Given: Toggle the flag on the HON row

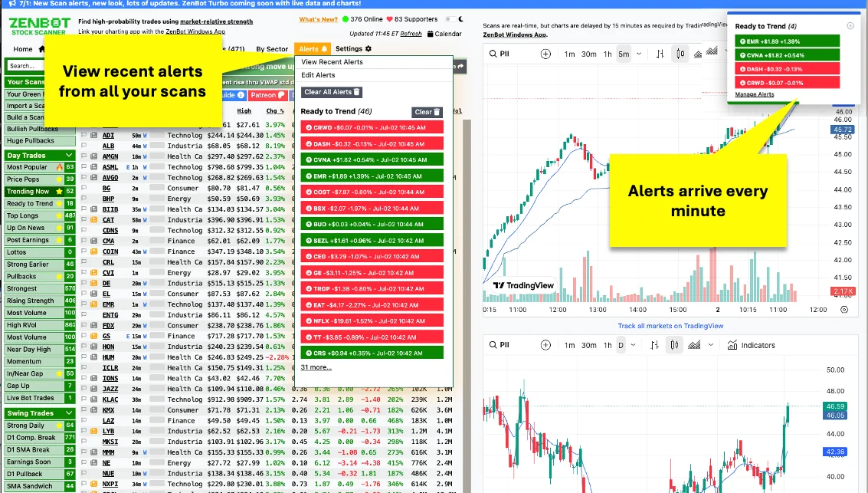Looking at the screenshot, I should point(84,347).
